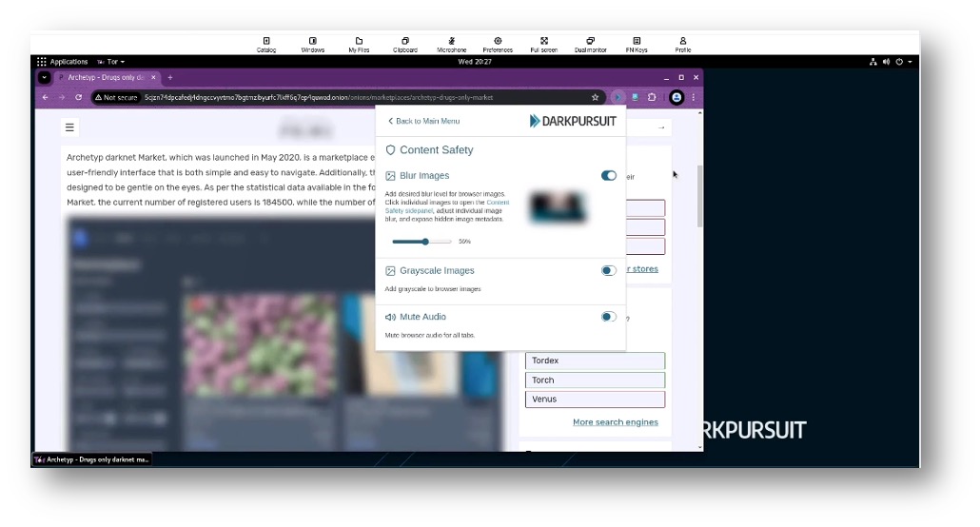Open the partially hidden stores link
The height and width of the screenshot is (527, 980).
pyautogui.click(x=642, y=269)
